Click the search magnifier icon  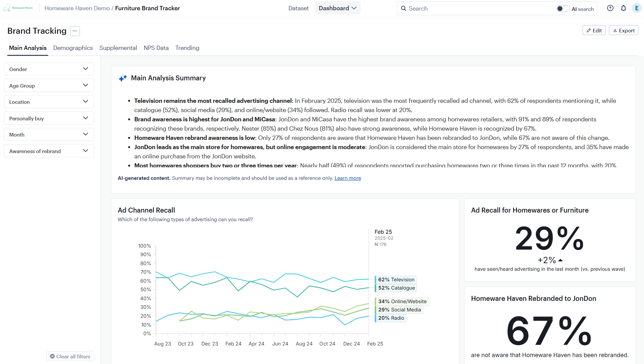[x=404, y=8]
